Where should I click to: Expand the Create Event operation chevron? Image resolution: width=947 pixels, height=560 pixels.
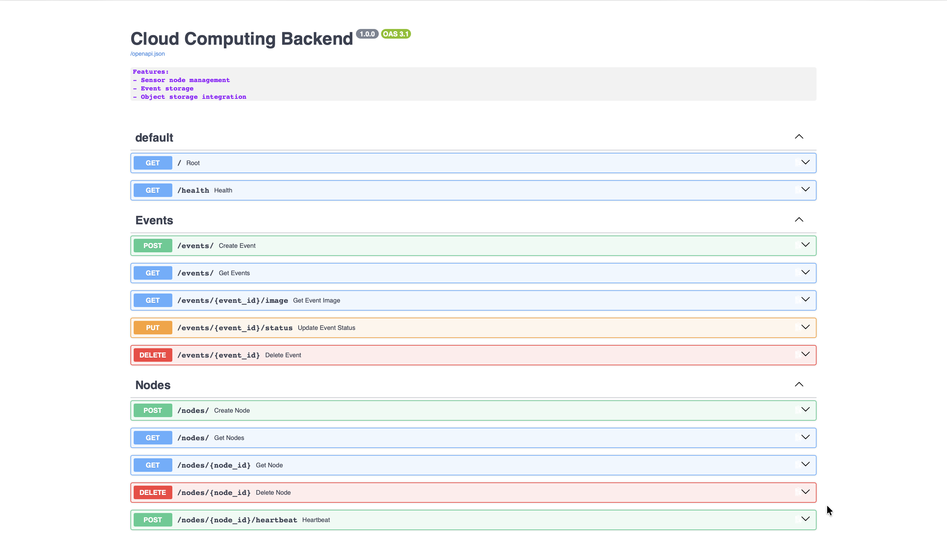[806, 245]
